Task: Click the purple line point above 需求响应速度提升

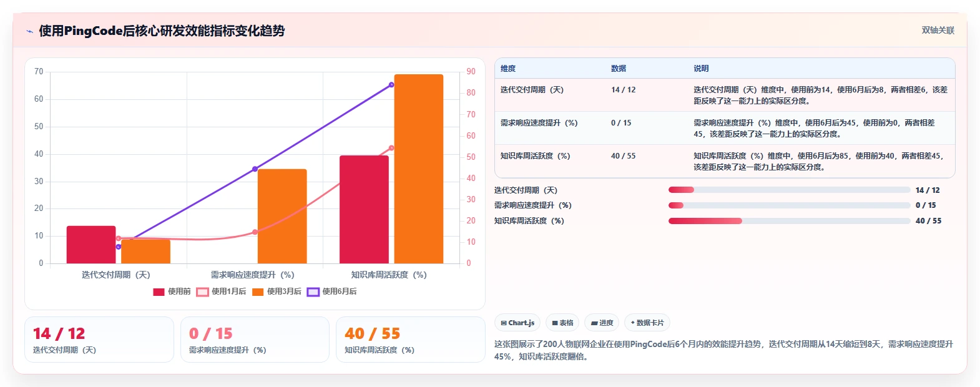Action: [x=255, y=169]
